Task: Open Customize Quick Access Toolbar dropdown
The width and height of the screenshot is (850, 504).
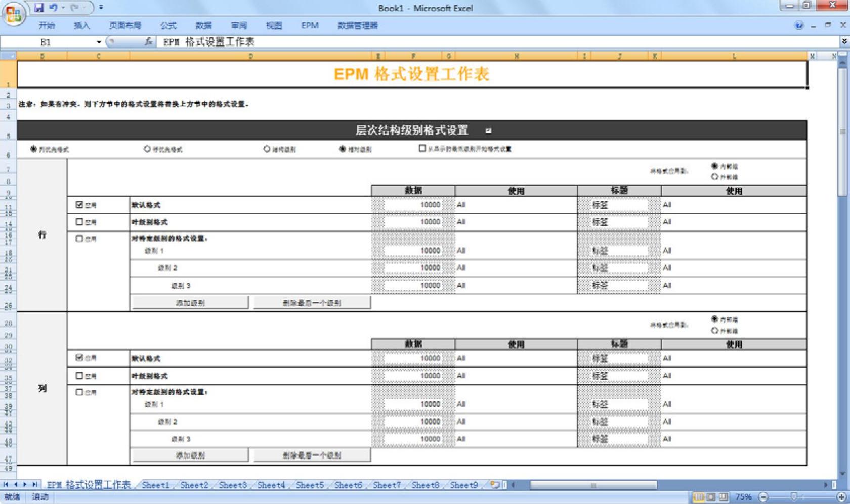Action: pos(101,8)
